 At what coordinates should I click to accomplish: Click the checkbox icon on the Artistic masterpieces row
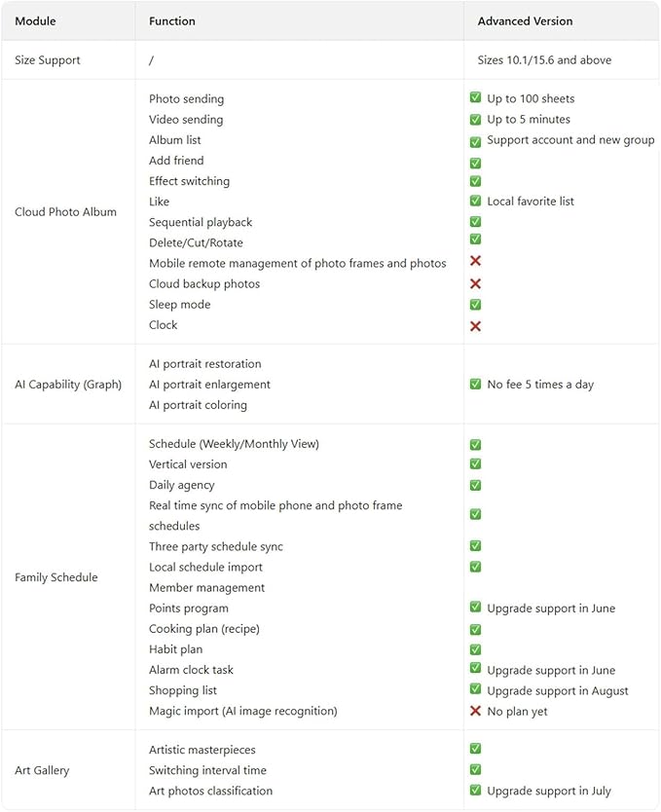tap(475, 749)
